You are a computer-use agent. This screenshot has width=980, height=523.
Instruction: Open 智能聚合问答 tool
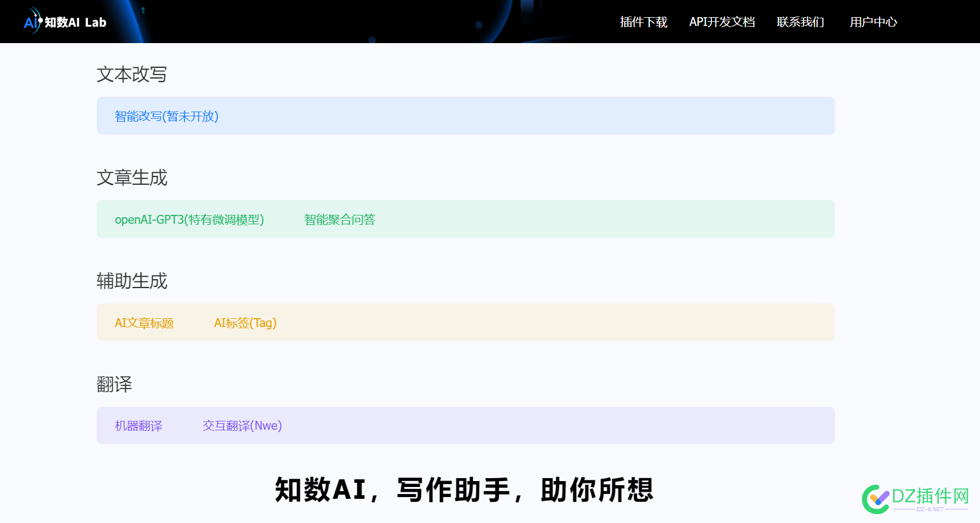(x=339, y=220)
